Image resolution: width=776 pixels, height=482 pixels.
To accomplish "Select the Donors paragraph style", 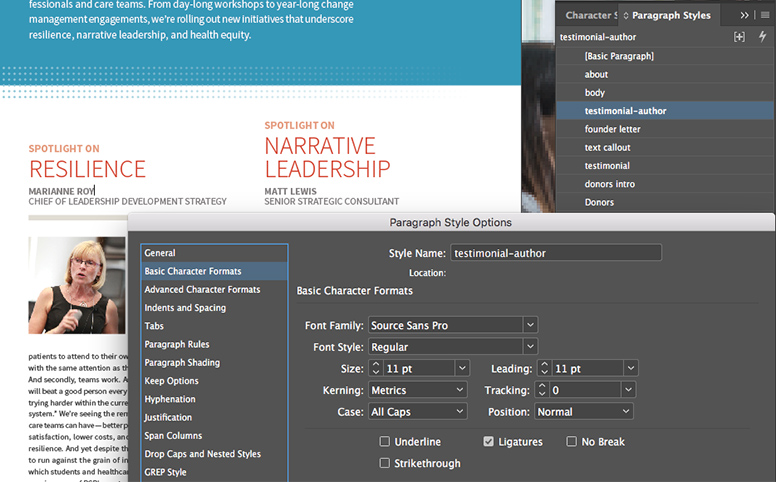I will point(665,202).
